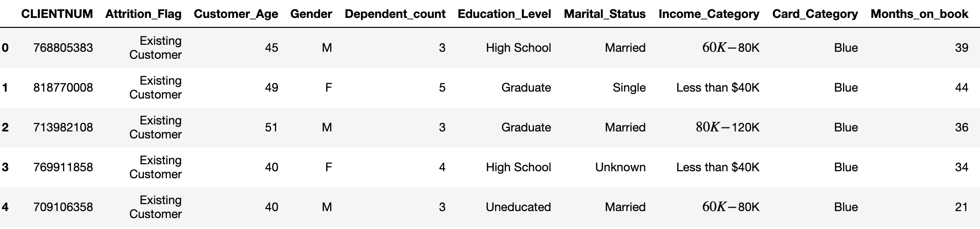The width and height of the screenshot is (980, 229).
Task: Click the CLIENTNUM column header
Action: click(57, 14)
